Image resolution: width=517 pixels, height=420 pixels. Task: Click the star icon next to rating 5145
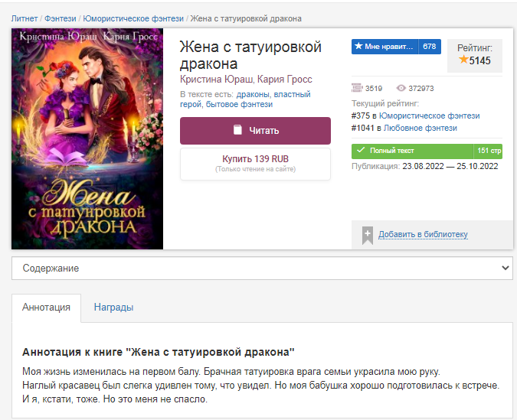(463, 60)
